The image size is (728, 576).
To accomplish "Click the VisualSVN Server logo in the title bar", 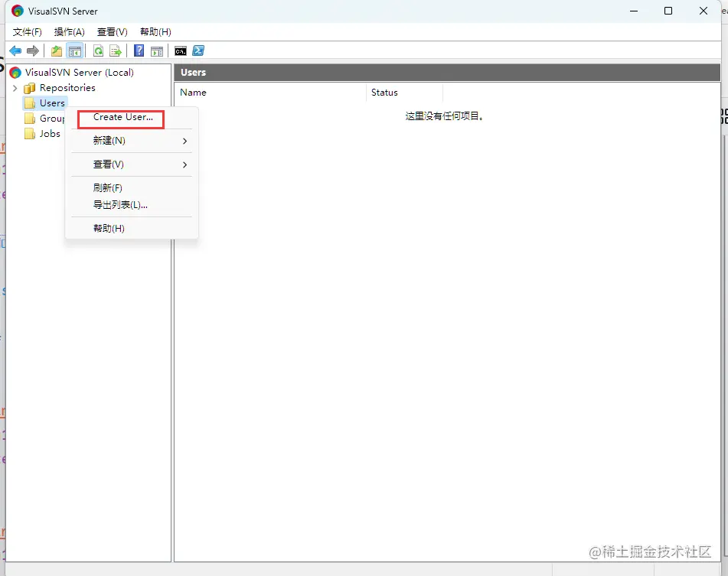I will coord(17,11).
